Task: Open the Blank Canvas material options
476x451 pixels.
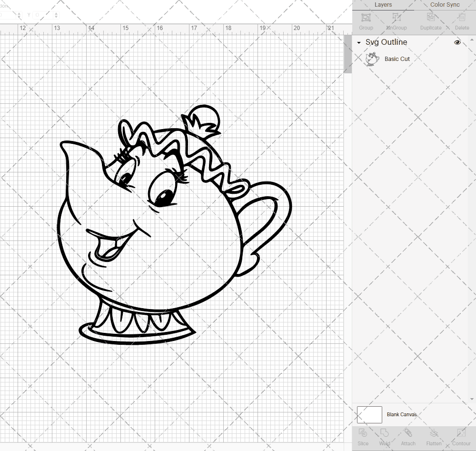Action: pyautogui.click(x=402, y=414)
